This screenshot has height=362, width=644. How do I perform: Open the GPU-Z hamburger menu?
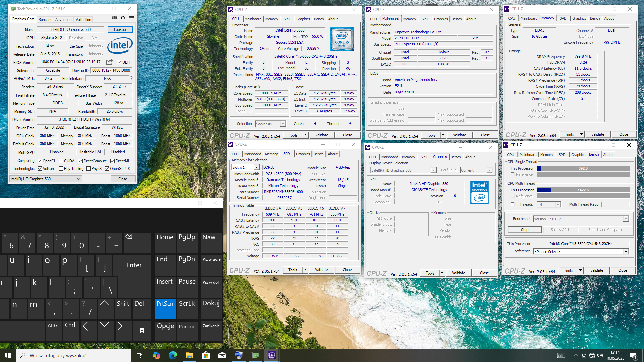click(132, 18)
